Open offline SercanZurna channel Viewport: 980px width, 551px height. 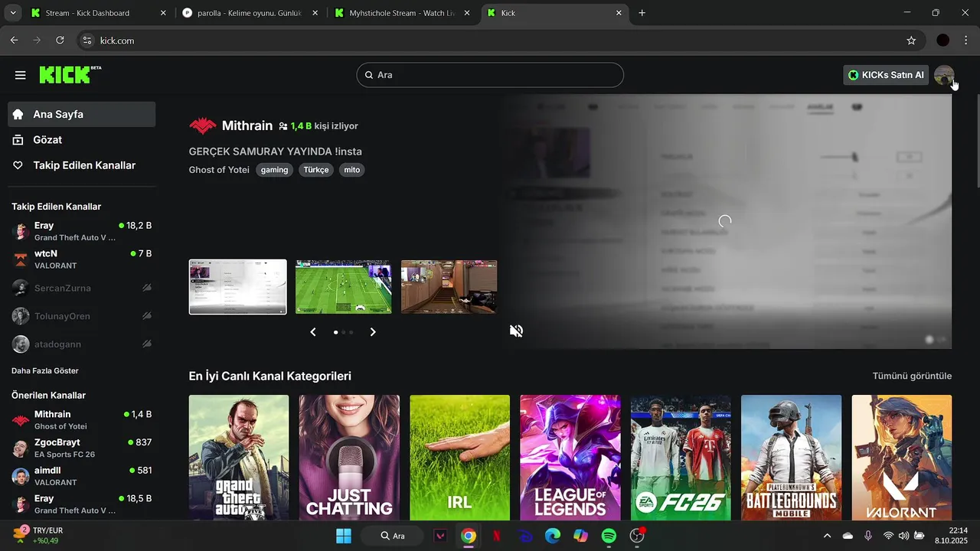coord(81,288)
